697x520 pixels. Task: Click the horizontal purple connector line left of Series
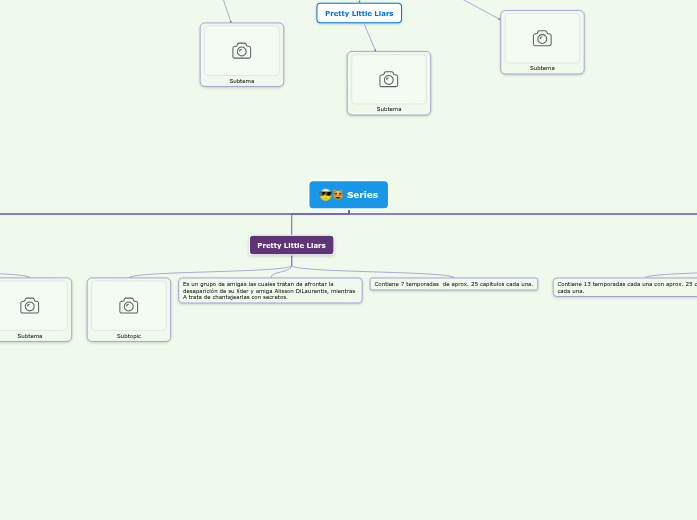pyautogui.click(x=150, y=214)
